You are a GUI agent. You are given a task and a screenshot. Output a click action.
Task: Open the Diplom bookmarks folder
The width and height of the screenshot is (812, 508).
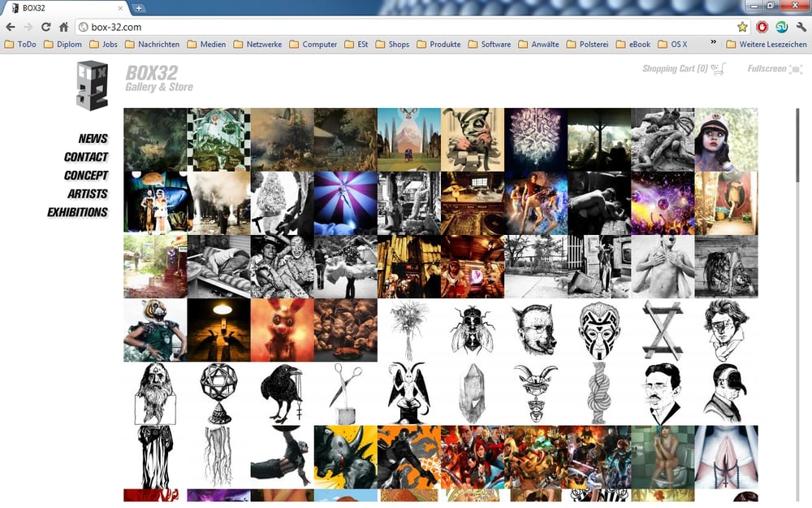click(63, 45)
